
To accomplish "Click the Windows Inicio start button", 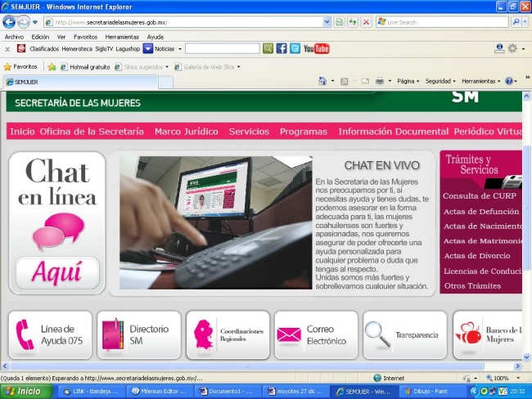I will (x=29, y=392).
